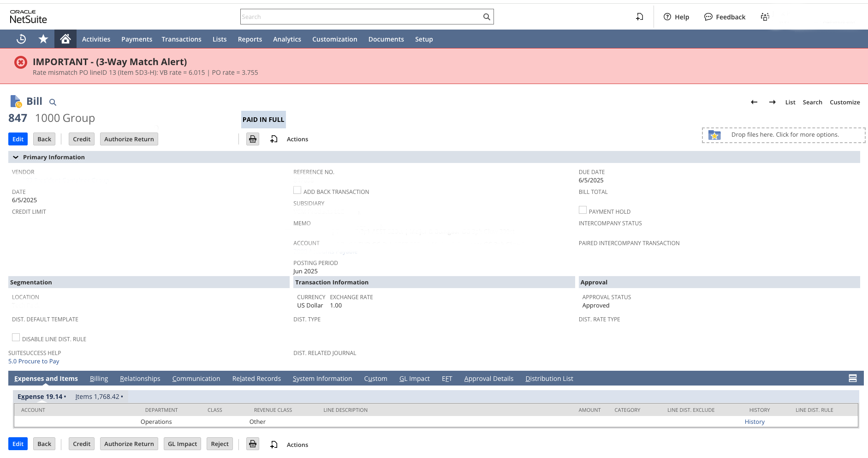
Task: Toggle the subtab layout icon at right
Action: pos(853,379)
